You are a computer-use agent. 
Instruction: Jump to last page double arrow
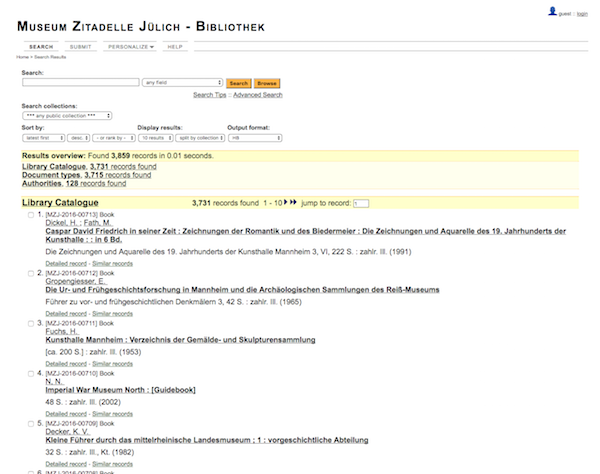[x=294, y=203]
